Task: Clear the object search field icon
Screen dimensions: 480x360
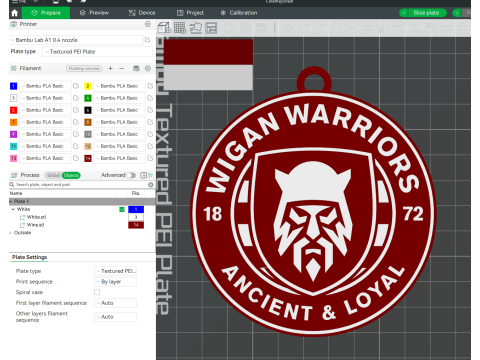Action: [x=151, y=184]
